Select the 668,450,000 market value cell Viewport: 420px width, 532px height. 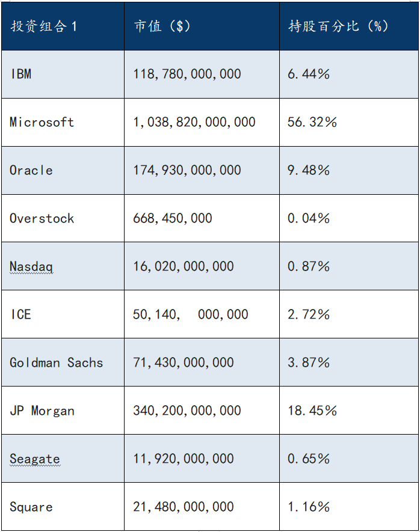[x=173, y=219]
